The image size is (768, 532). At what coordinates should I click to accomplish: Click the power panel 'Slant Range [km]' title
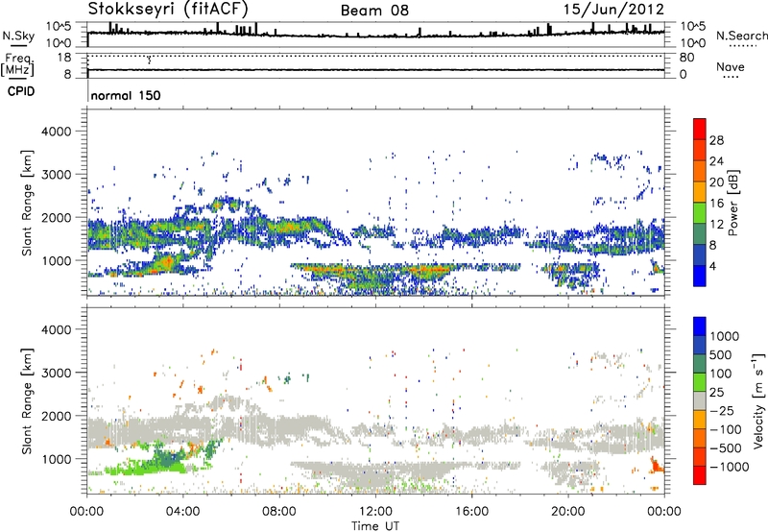(x=27, y=203)
